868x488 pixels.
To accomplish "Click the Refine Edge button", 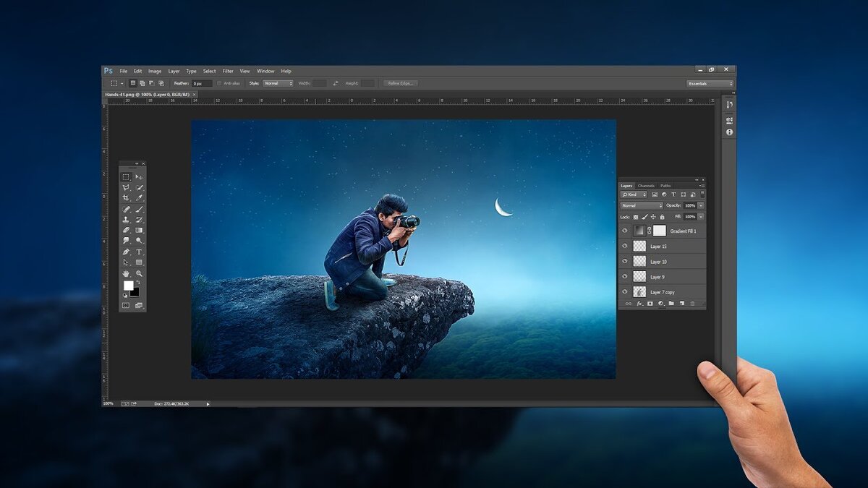I will (401, 83).
